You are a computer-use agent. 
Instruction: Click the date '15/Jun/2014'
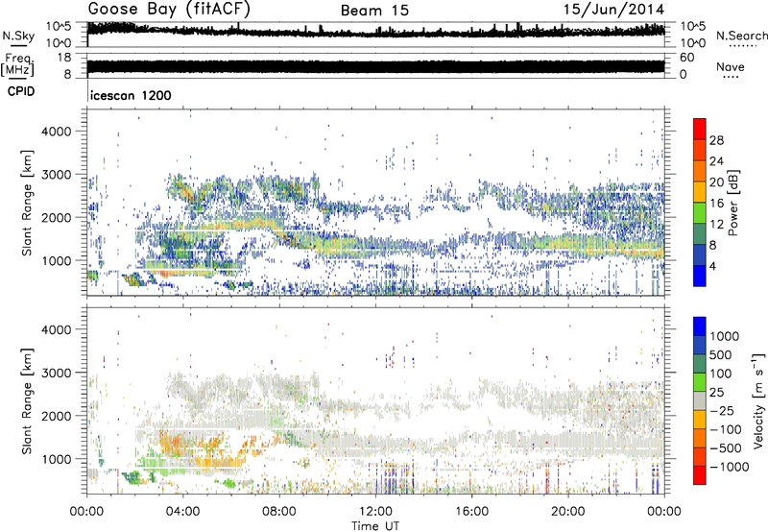point(614,10)
